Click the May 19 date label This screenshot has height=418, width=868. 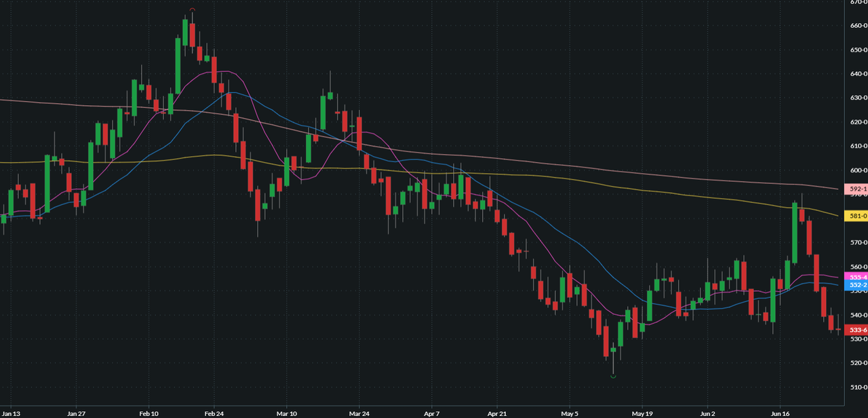click(642, 413)
